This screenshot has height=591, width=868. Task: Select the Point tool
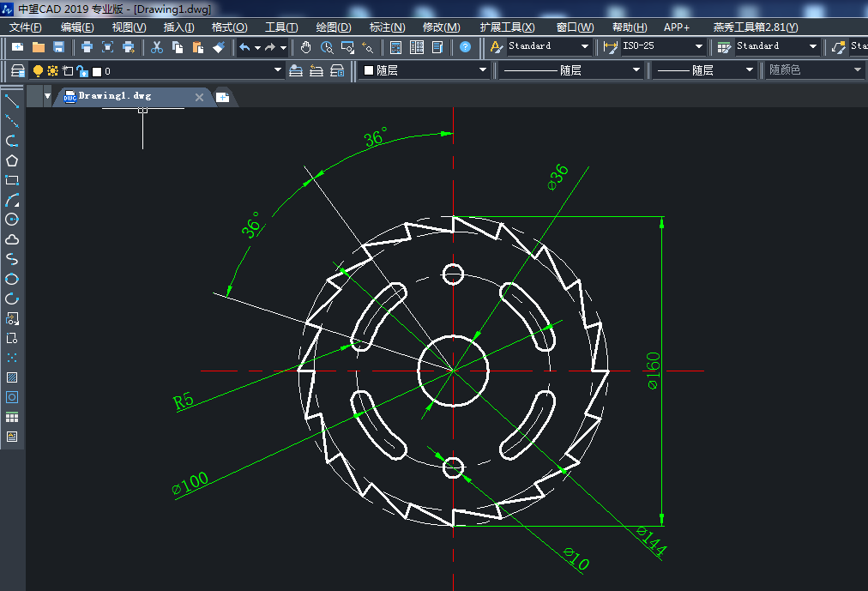tap(12, 358)
